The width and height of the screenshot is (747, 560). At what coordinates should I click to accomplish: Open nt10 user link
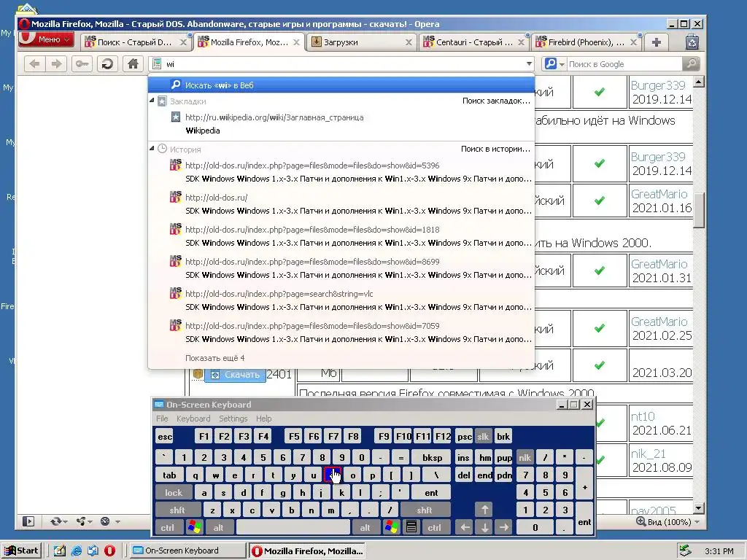pyautogui.click(x=643, y=416)
